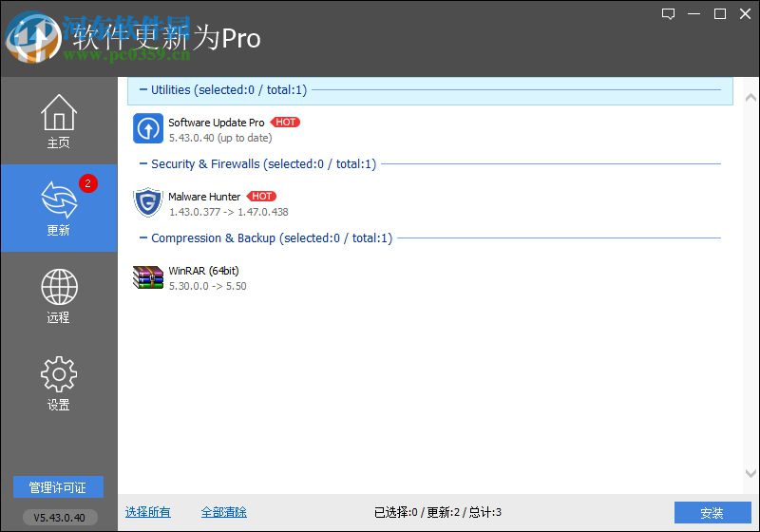The height and width of the screenshot is (532, 760).
Task: Click the version text 1.43.0.377 -> 1.47.0.438
Action: pyautogui.click(x=228, y=212)
